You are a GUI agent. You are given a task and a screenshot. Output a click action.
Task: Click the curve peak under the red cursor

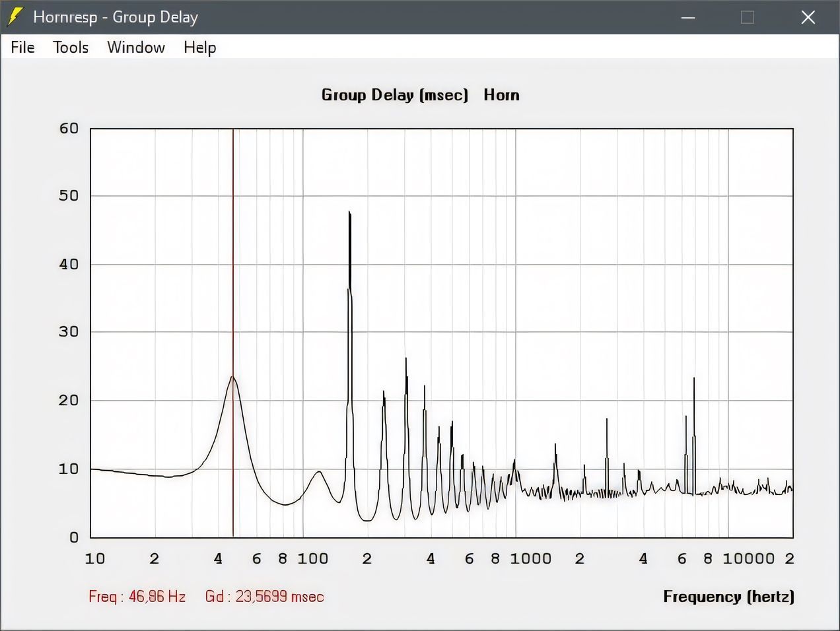(x=232, y=377)
